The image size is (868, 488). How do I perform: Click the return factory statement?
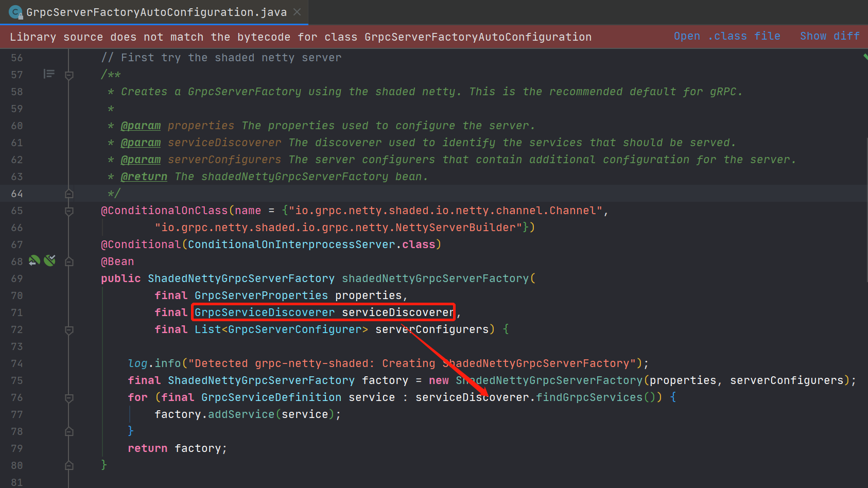178,448
